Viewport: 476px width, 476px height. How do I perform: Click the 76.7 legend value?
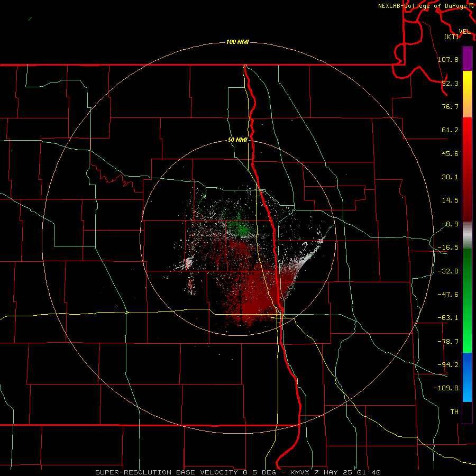coord(450,106)
